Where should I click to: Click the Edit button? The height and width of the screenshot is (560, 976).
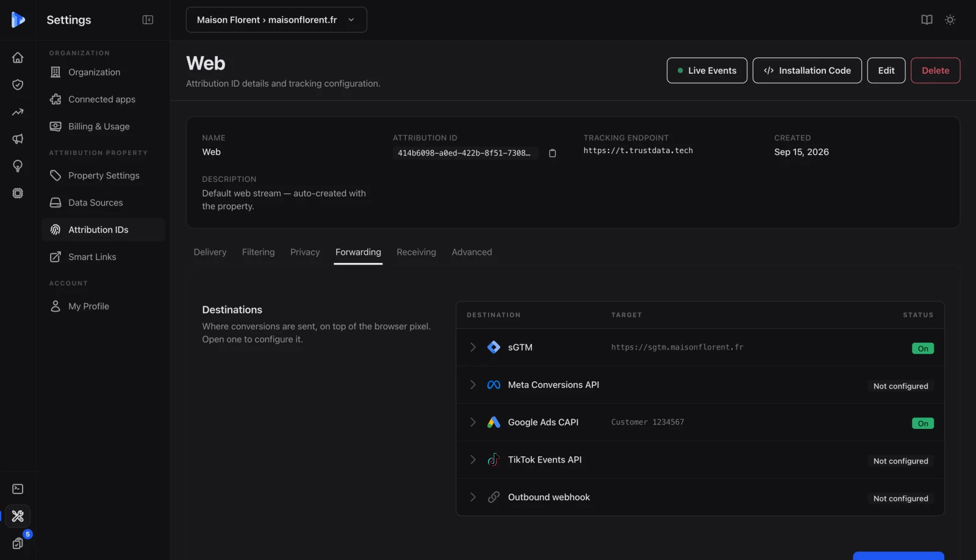(886, 71)
